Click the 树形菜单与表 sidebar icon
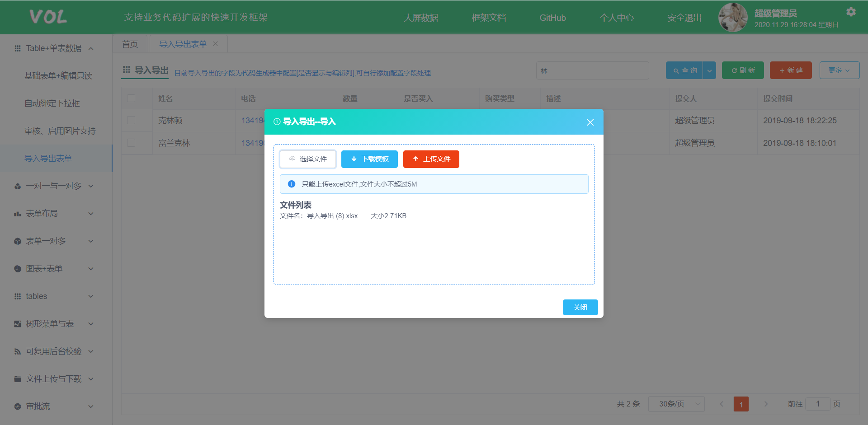Viewport: 868px width, 425px height. [x=18, y=324]
